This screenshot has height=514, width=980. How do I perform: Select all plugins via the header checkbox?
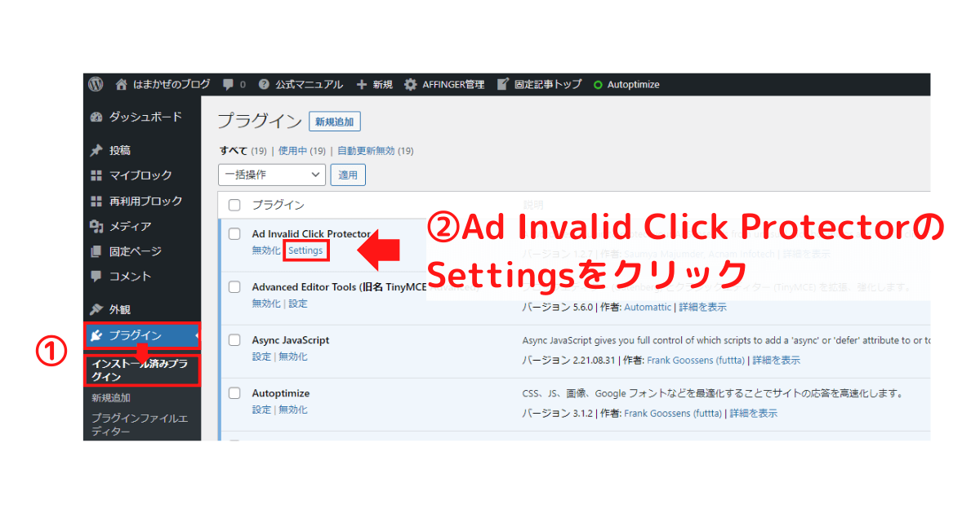pyautogui.click(x=234, y=205)
